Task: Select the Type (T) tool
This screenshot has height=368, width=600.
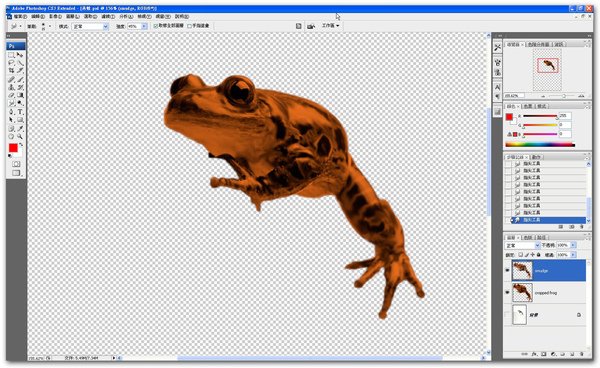Action: tap(20, 112)
